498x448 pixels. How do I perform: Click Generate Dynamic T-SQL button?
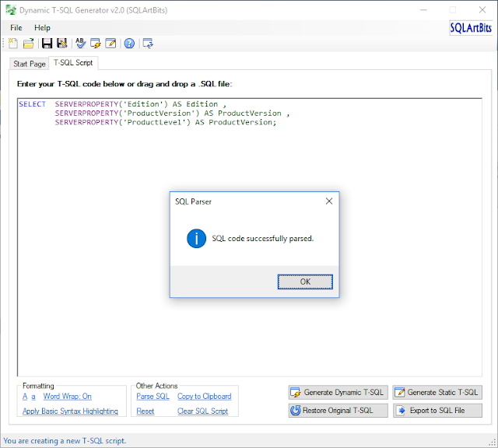point(338,393)
